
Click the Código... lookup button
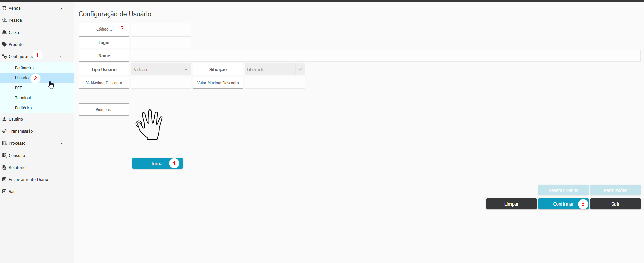point(104,29)
